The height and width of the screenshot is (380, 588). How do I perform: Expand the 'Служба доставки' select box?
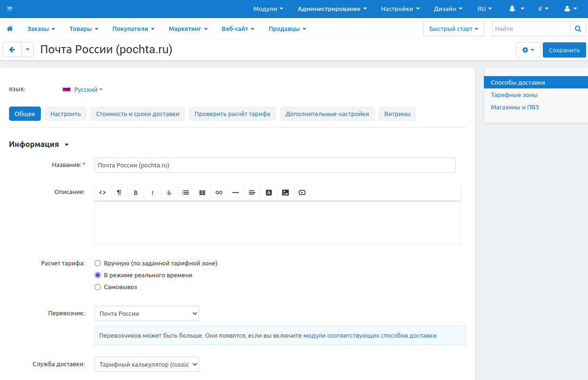(x=146, y=365)
